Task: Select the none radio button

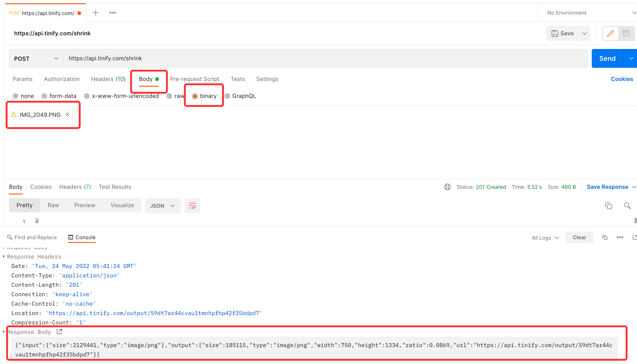Action: 16,96
